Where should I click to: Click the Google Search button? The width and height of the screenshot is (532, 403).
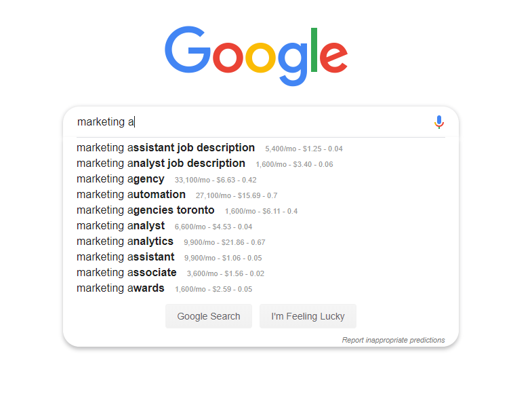(209, 316)
